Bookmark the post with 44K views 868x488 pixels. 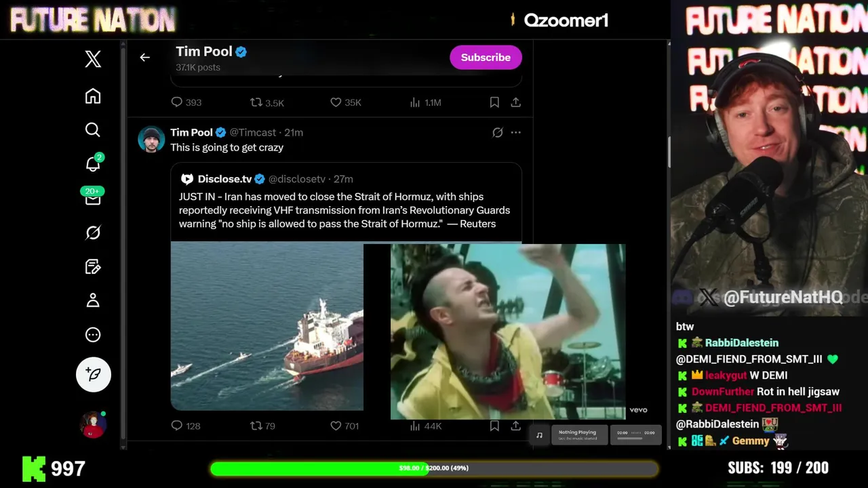494,426
